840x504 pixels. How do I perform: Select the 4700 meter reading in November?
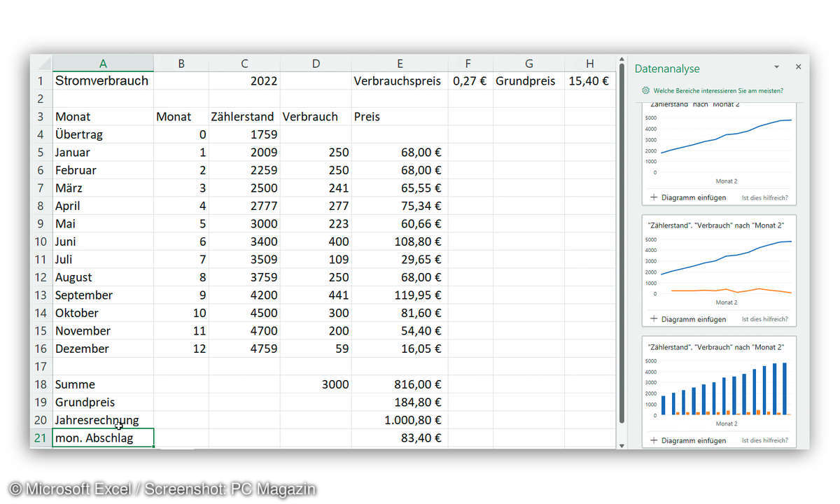click(244, 330)
